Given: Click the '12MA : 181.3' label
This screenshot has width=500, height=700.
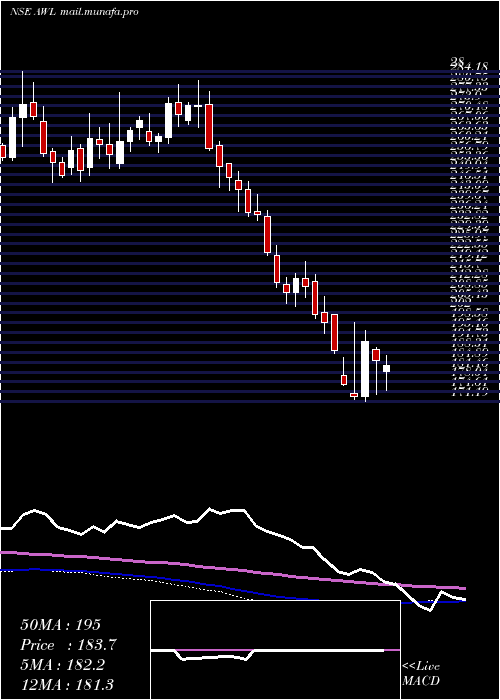Looking at the screenshot, I should (67, 685).
